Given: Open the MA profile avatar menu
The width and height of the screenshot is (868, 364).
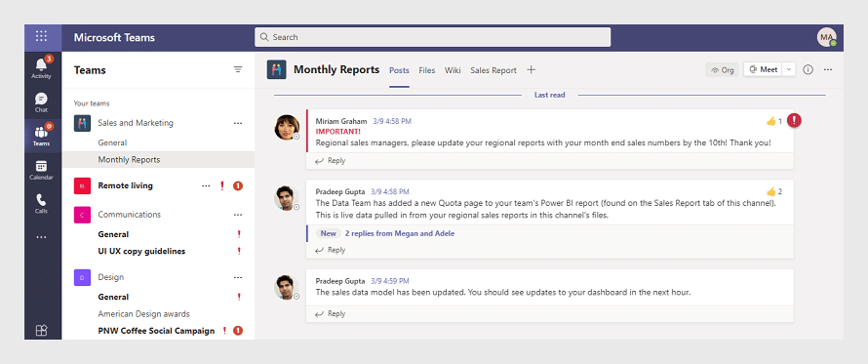Looking at the screenshot, I should [x=827, y=37].
